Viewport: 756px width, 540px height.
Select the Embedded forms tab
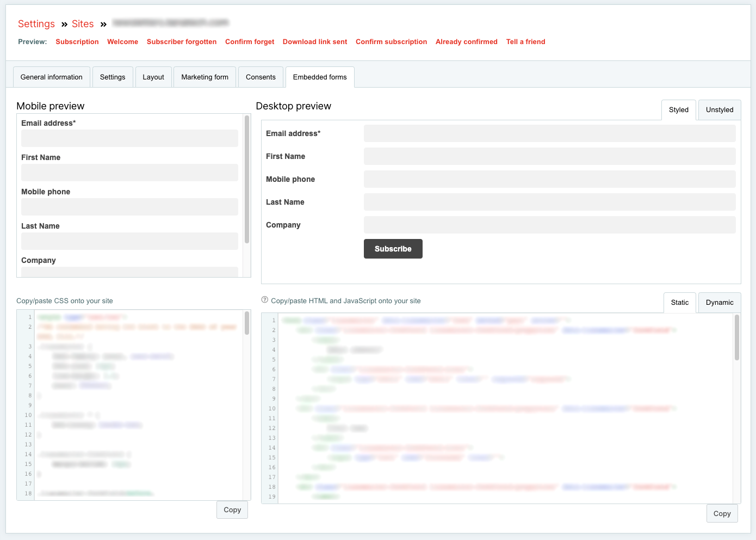[320, 77]
